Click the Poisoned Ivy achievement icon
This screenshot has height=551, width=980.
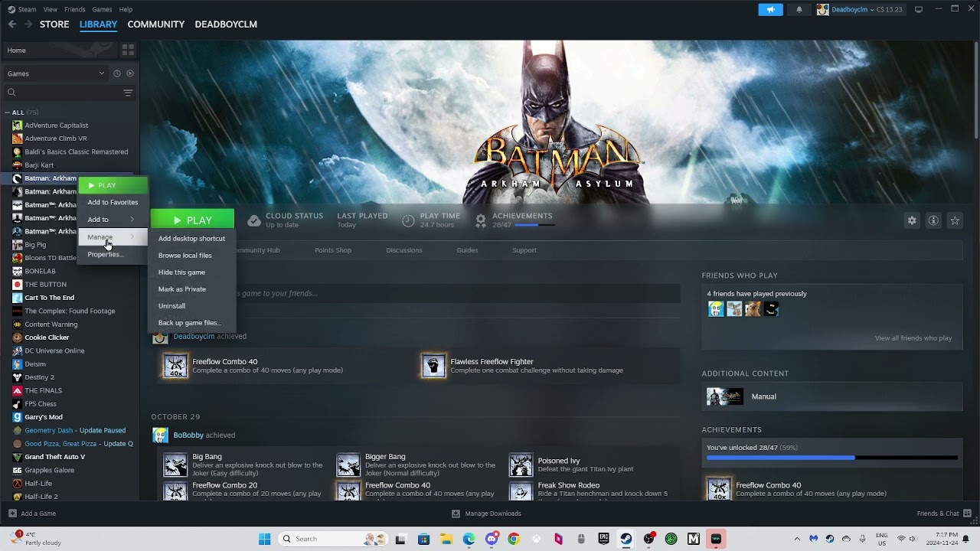tap(521, 464)
